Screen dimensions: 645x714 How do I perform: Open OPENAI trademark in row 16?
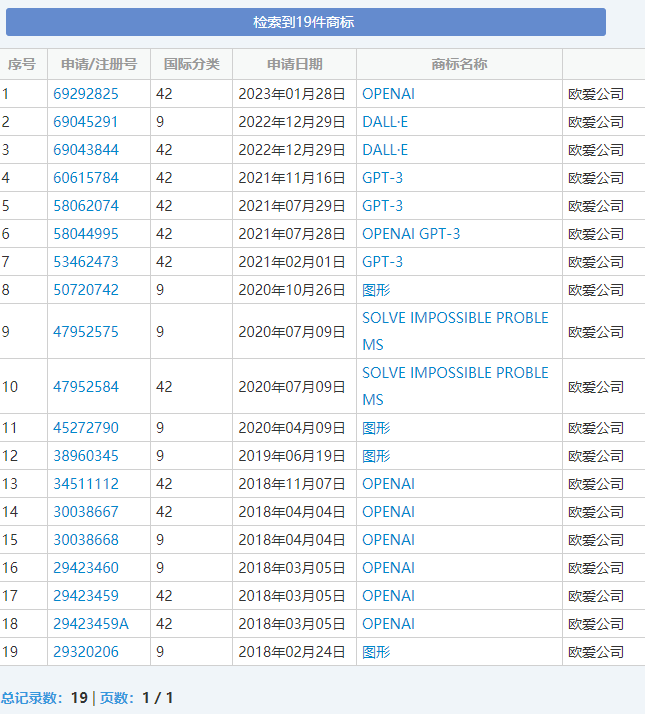click(389, 568)
